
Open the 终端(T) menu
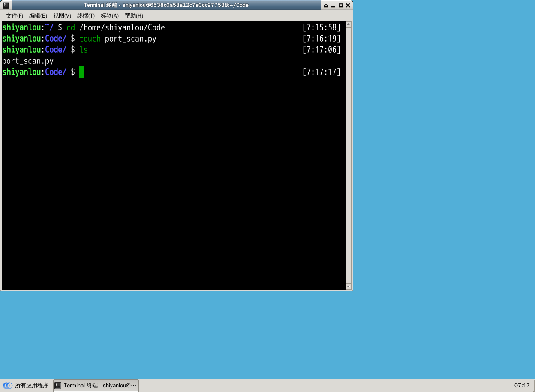click(86, 16)
